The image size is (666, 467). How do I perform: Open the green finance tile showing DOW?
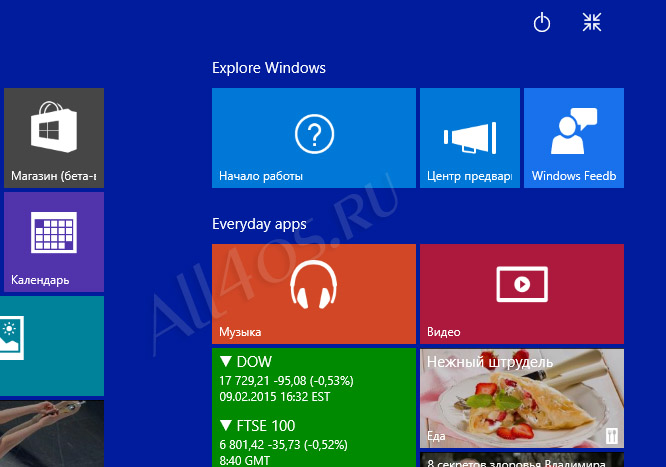point(314,408)
